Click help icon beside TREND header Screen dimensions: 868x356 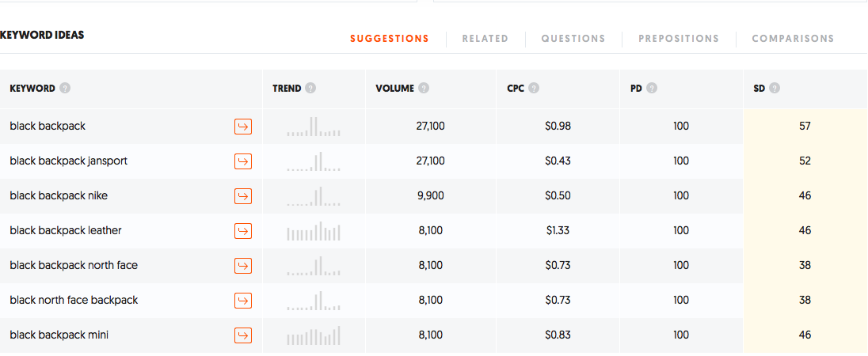(x=310, y=89)
